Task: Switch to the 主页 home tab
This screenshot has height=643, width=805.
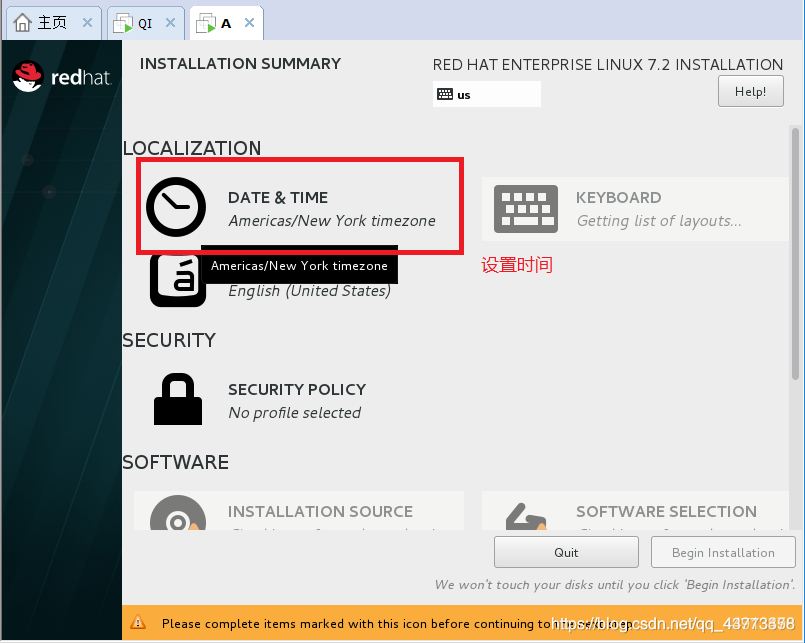Action: [x=54, y=23]
